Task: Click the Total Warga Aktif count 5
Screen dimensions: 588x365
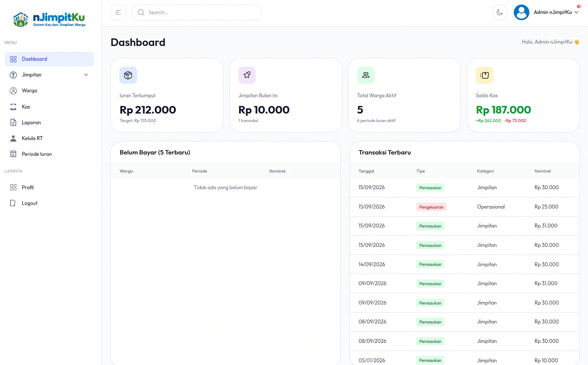Action: point(360,110)
